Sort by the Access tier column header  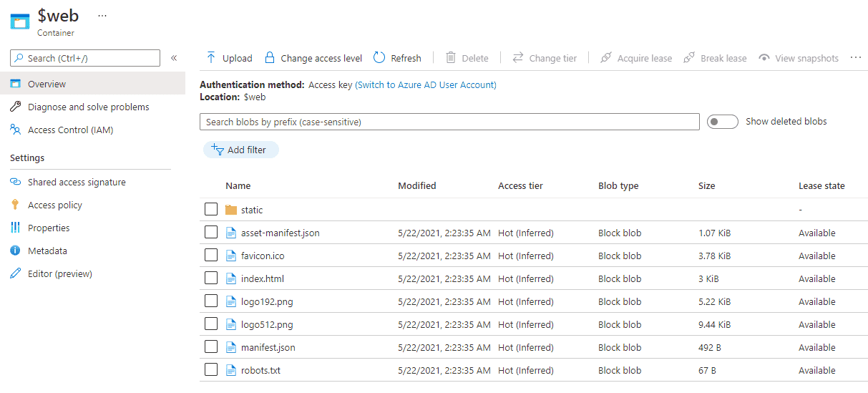[x=520, y=185]
